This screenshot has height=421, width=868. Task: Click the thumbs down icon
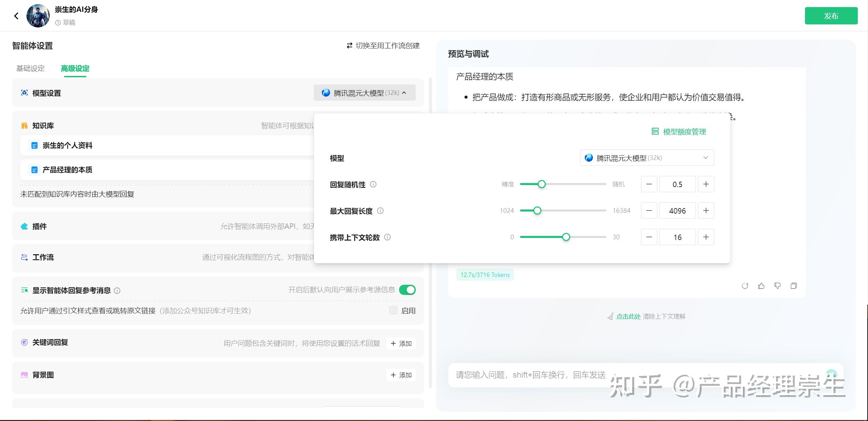(777, 286)
